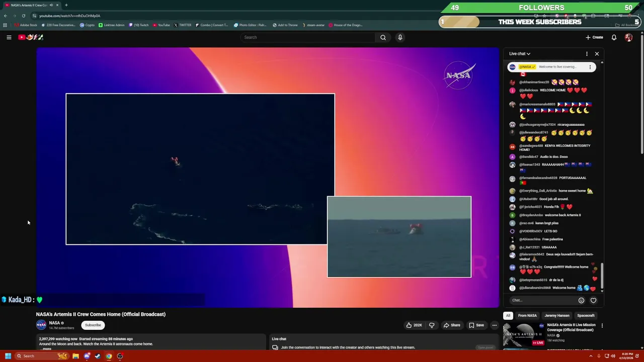Select the Jeremy Hansen filter chip

point(557,315)
